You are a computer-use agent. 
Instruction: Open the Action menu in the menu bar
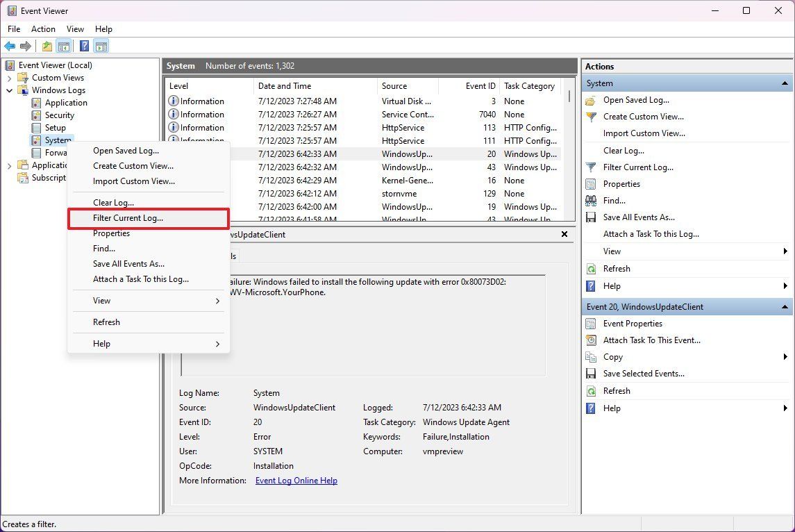click(x=43, y=28)
